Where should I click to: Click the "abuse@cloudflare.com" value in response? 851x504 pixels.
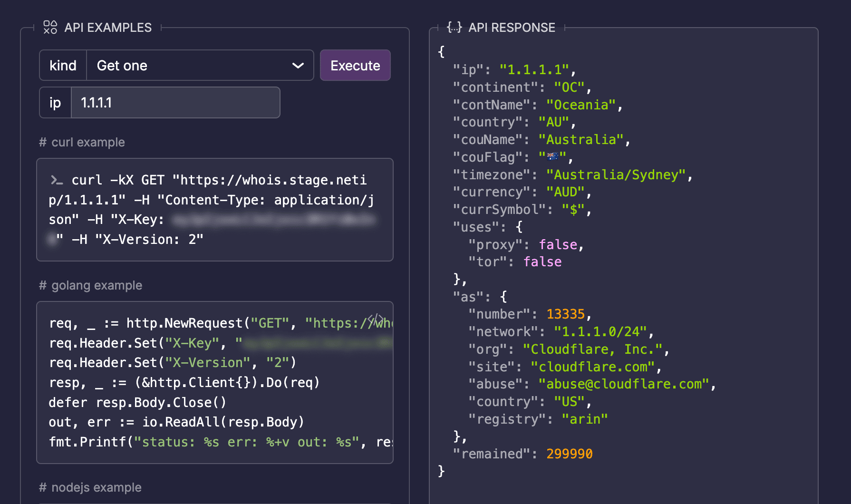click(x=624, y=384)
